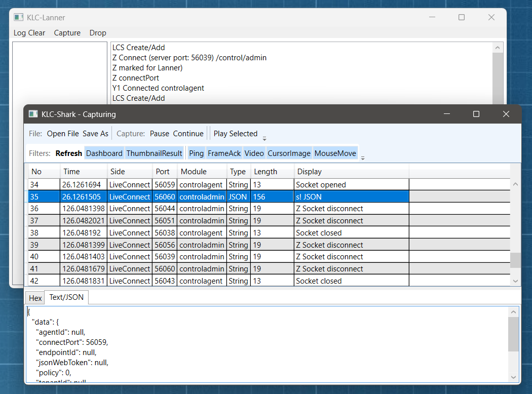
Task: Click 'Z connectPort' log line in KLC-Lanner
Action: coord(135,78)
